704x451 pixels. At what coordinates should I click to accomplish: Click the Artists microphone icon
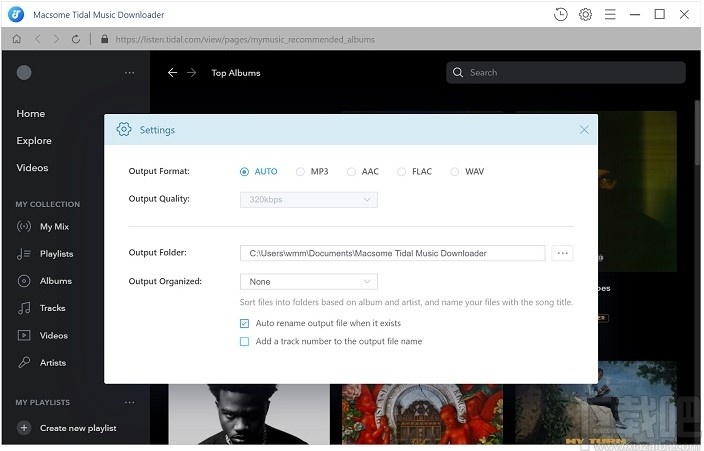click(24, 362)
